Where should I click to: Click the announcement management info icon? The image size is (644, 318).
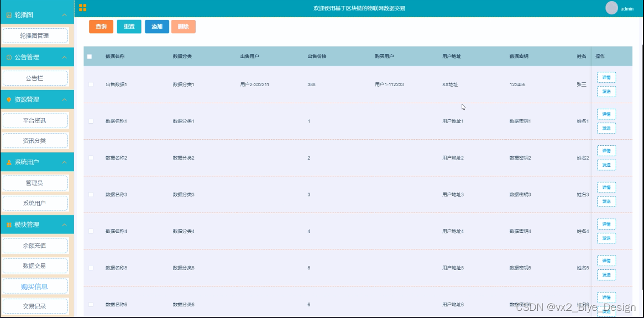coord(9,57)
